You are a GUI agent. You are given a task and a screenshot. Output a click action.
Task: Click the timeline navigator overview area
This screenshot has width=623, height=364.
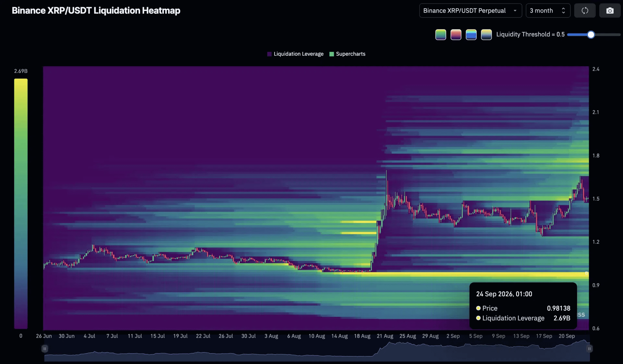[317, 351]
